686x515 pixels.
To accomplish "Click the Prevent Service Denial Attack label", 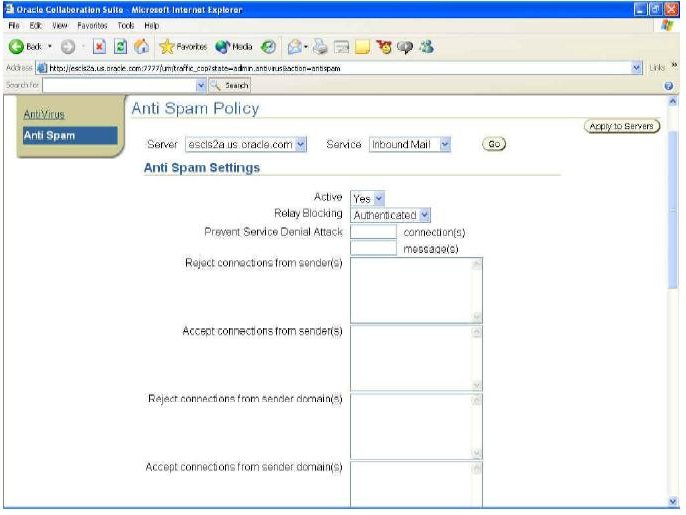I will pyautogui.click(x=273, y=232).
